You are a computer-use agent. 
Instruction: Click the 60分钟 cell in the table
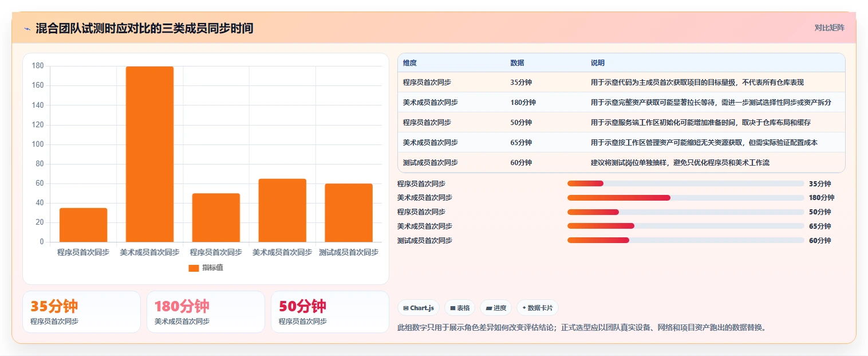click(x=521, y=163)
